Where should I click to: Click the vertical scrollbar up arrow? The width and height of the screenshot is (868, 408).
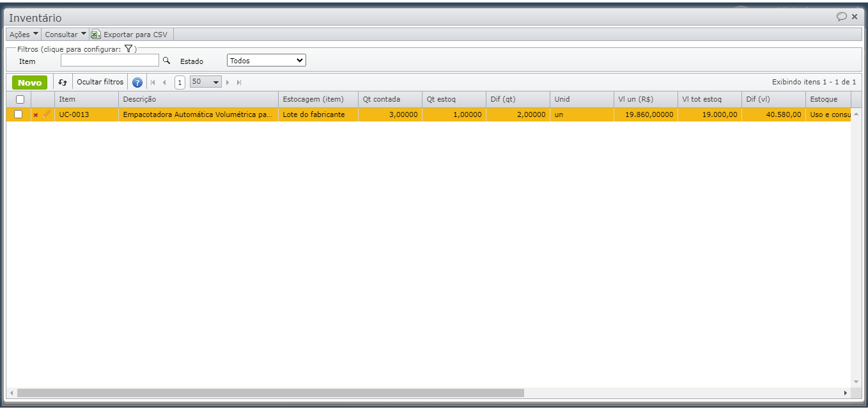pos(856,114)
